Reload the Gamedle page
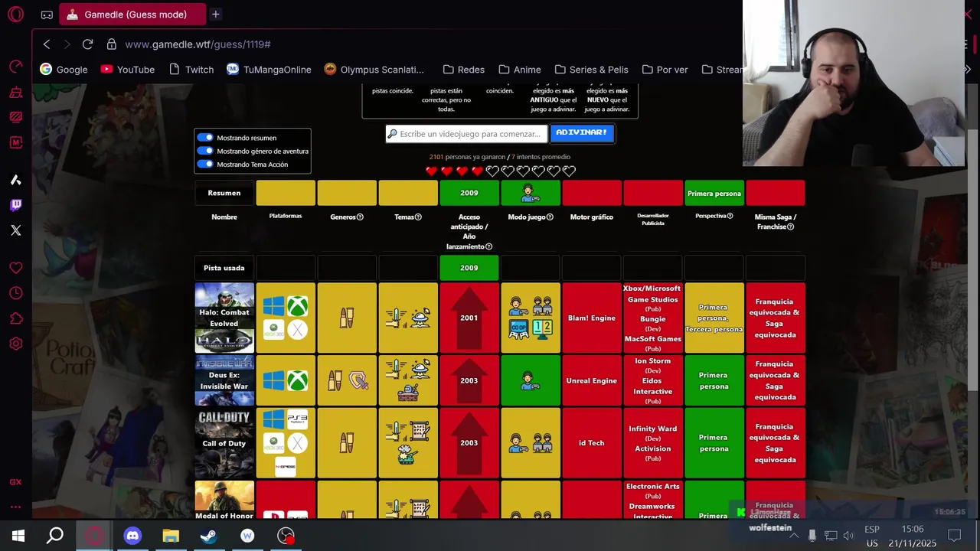 [x=87, y=44]
